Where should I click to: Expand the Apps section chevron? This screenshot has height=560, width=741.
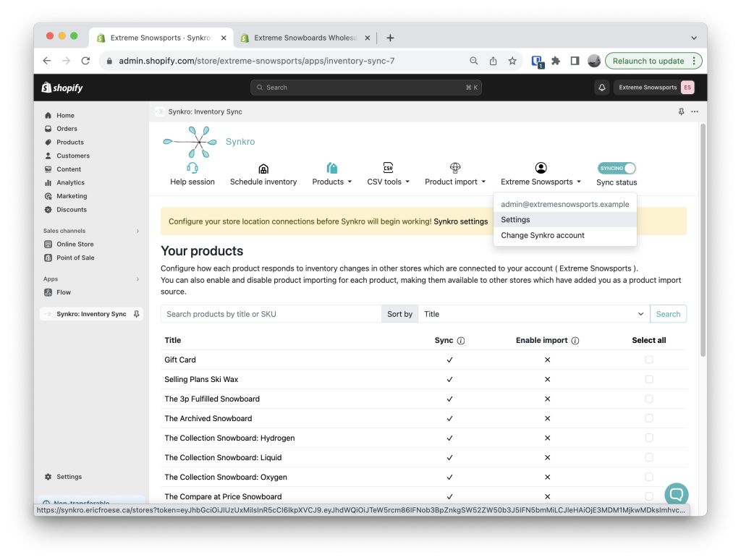(137, 279)
